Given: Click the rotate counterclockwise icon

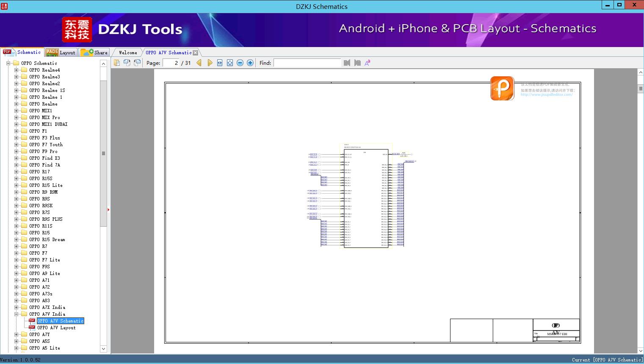Looking at the screenshot, I should [127, 63].
